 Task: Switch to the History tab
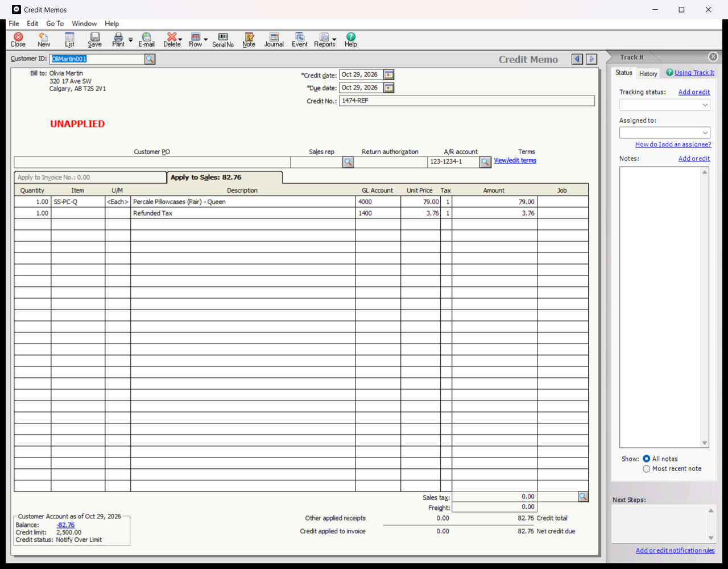(x=648, y=73)
